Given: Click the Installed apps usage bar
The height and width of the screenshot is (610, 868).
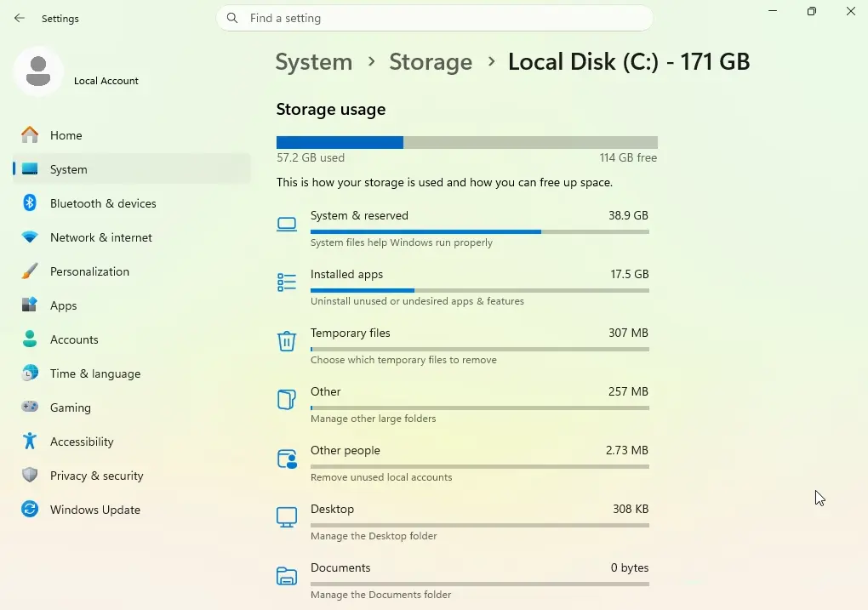Looking at the screenshot, I should click(x=479, y=291).
